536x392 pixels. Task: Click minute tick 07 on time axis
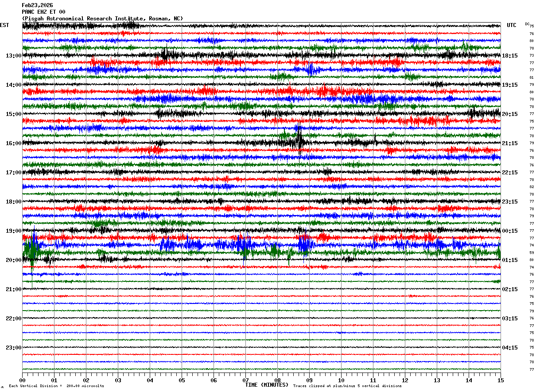pos(245,380)
